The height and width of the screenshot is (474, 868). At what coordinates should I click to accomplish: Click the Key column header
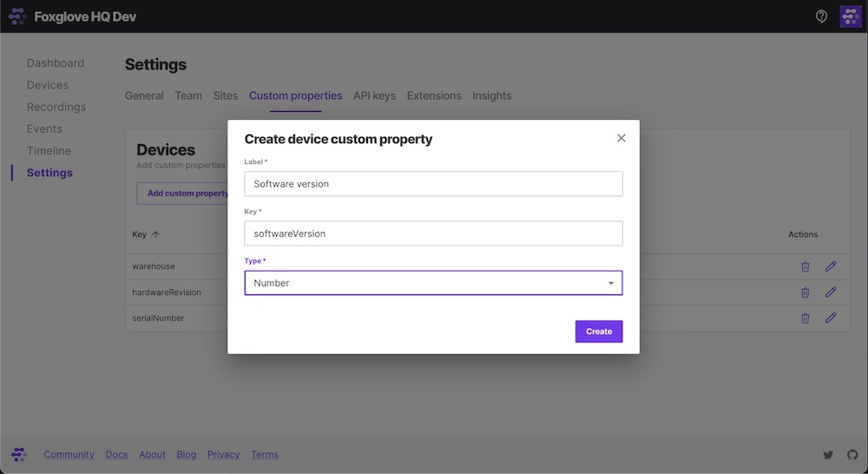coord(140,234)
